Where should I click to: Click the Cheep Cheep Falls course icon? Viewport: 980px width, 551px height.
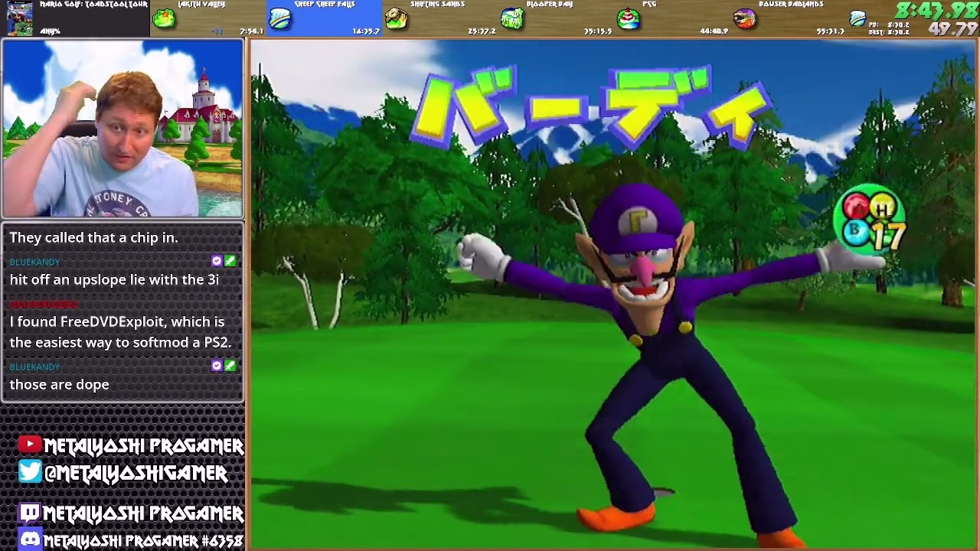pyautogui.click(x=280, y=19)
